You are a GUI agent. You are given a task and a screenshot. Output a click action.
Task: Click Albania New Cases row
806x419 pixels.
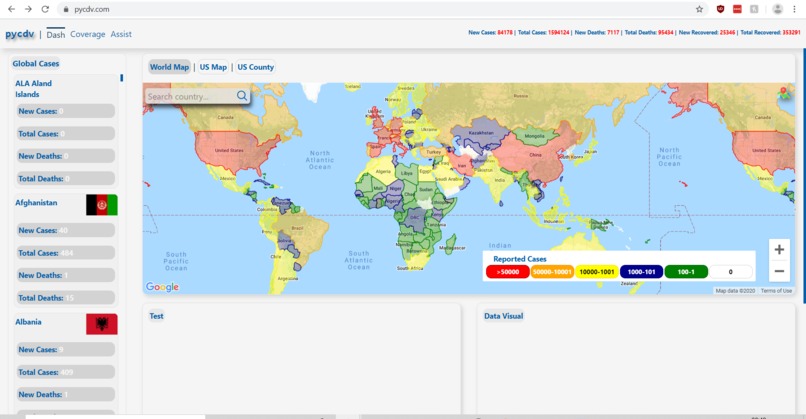coord(66,350)
